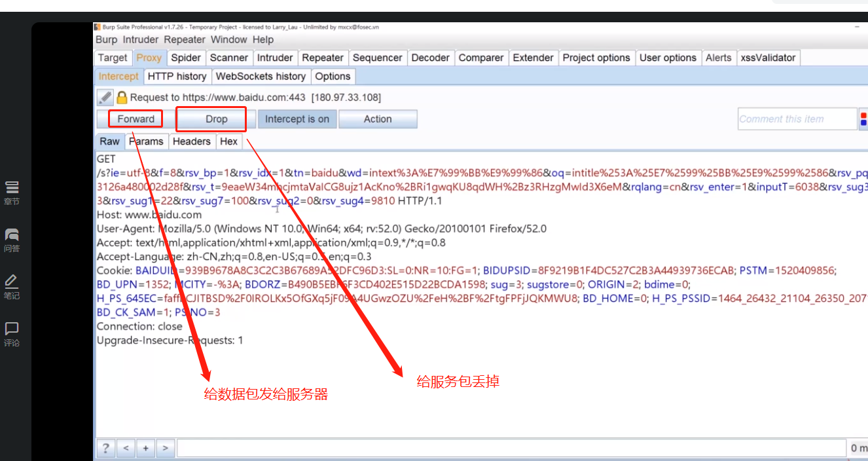Screen dimensions: 868x461
Task: Click the search text field at bottom
Action: [x=511, y=448]
